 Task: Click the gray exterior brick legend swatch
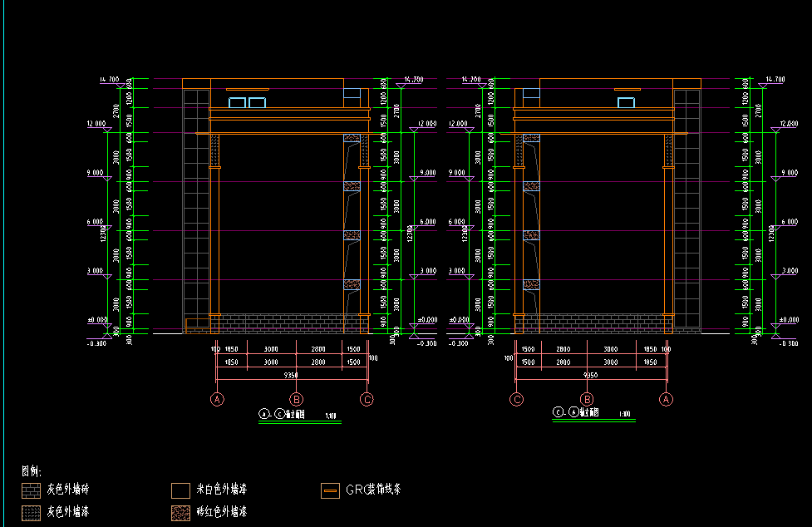pos(32,490)
